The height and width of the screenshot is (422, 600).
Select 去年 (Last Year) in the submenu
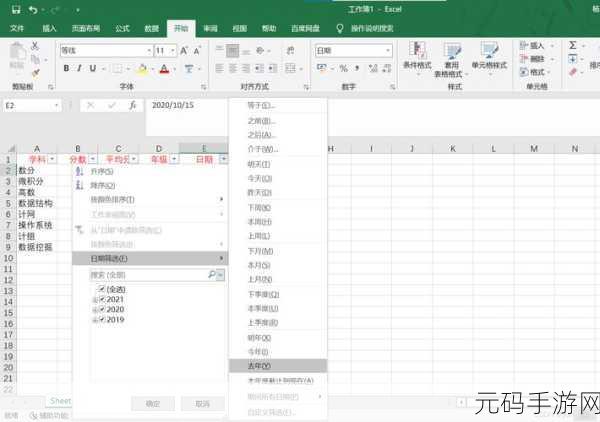[278, 366]
